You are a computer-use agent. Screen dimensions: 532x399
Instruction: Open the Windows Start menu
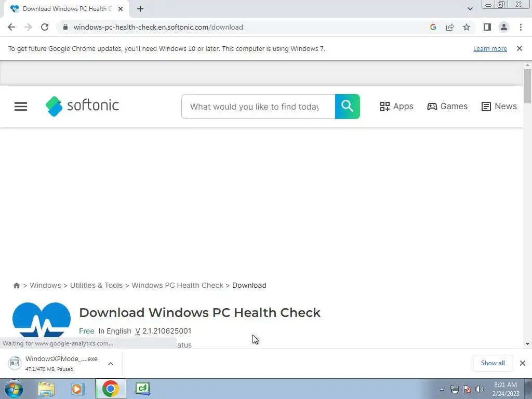click(14, 389)
